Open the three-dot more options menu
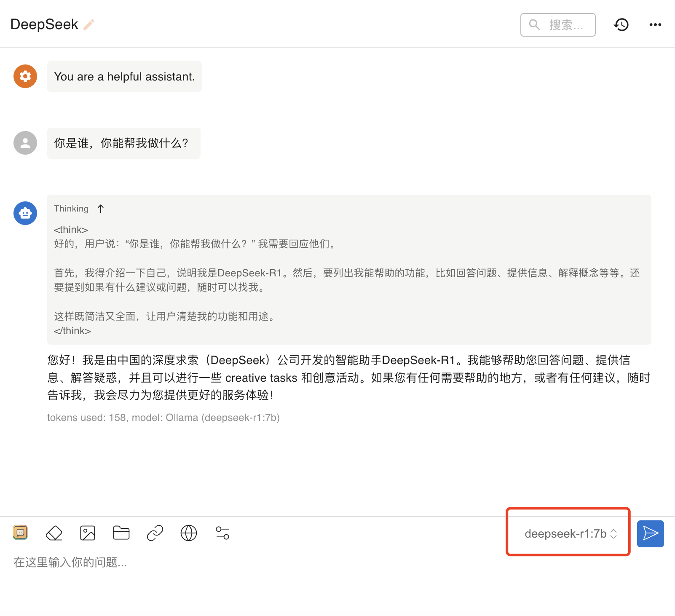675x616 pixels. pos(655,25)
